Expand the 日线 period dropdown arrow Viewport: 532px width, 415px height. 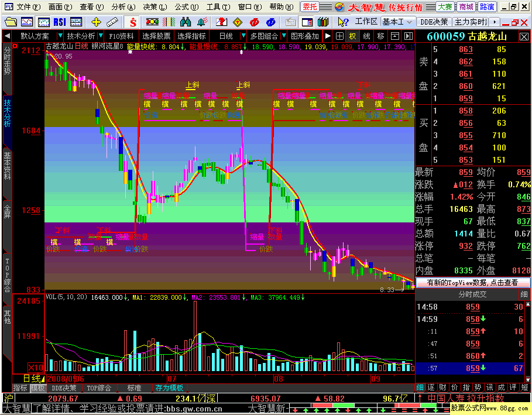coord(243,36)
